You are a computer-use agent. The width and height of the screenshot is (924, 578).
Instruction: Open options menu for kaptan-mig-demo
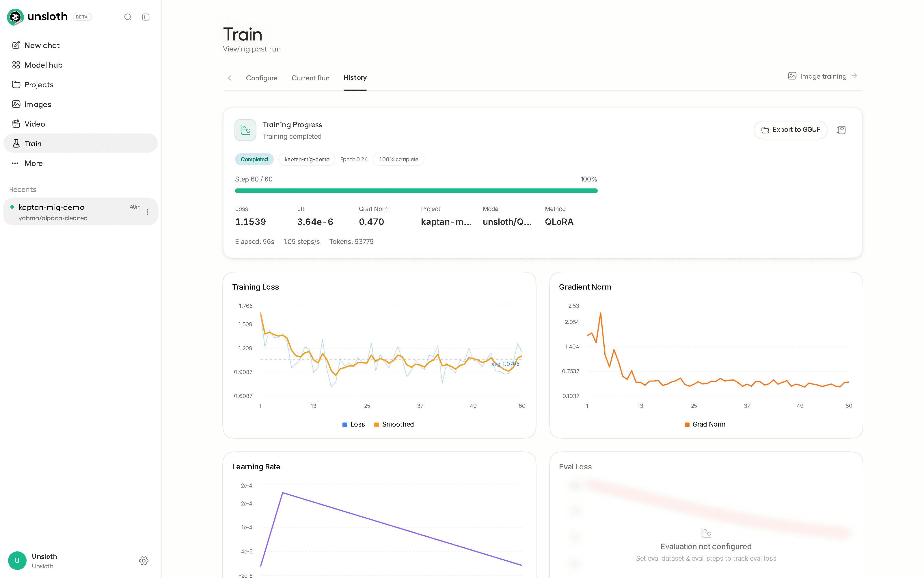tap(147, 212)
